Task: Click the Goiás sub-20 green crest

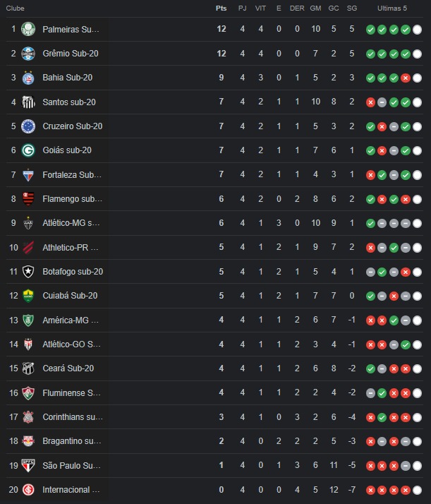Action: click(28, 150)
